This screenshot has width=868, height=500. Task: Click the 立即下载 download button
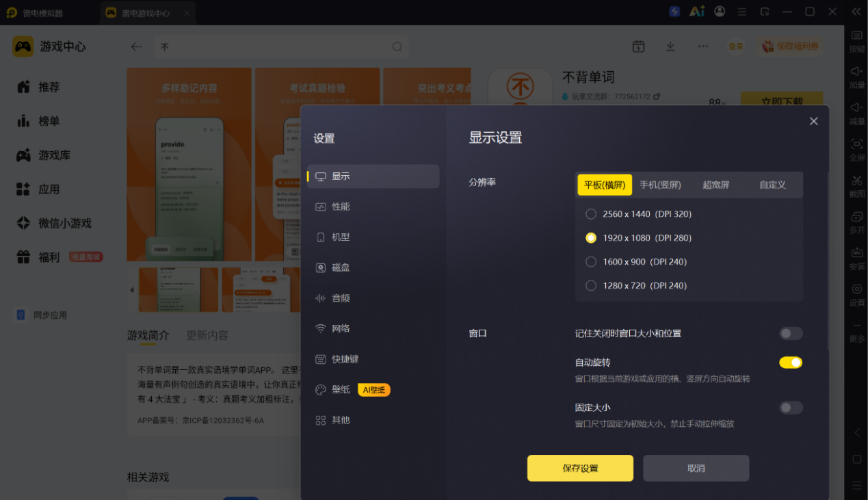click(x=782, y=100)
